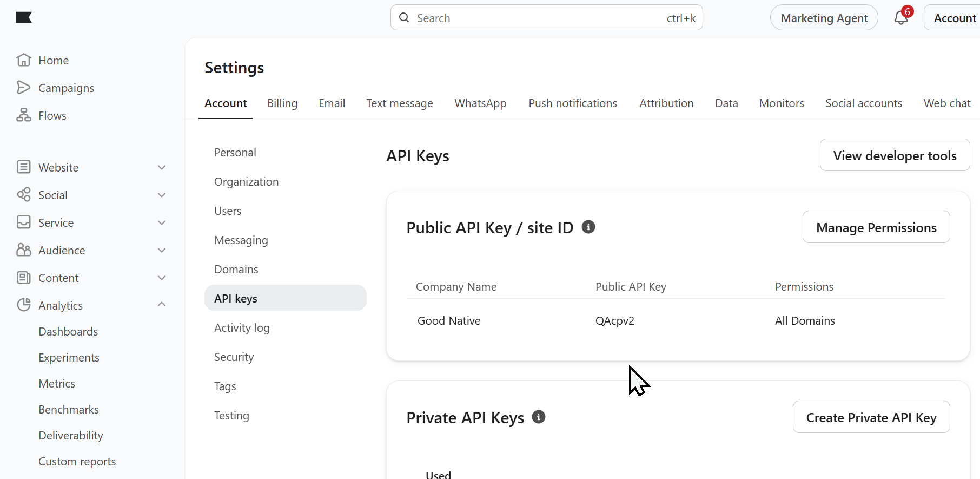Viewport: 980px width, 479px height.
Task: Go to Deliverability under Analytics
Action: pos(71,436)
